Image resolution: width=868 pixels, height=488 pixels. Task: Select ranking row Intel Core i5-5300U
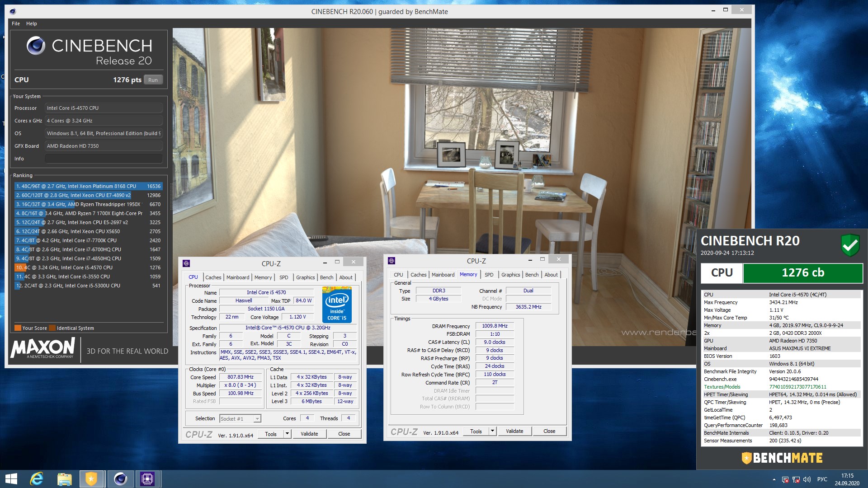coord(88,286)
